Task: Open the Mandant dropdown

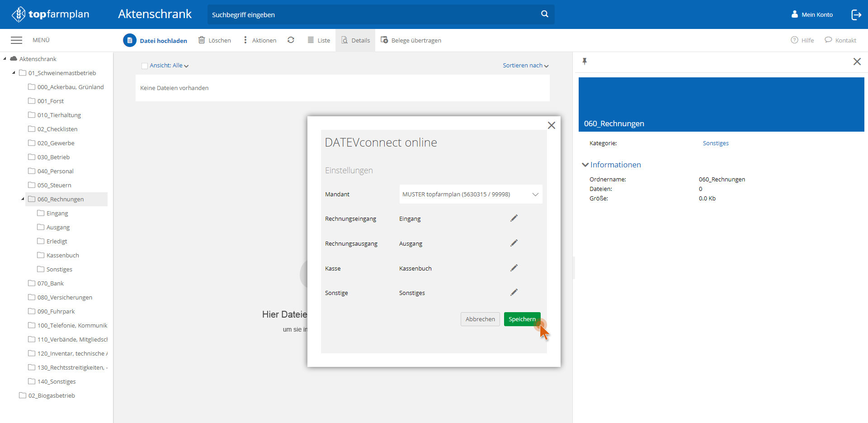Action: coord(471,194)
